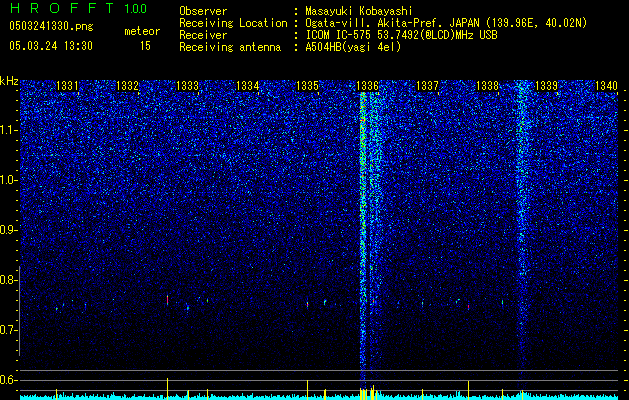Screen dimensions: 629x400
Task: Click the 1334 time axis label
Action: (x=248, y=85)
